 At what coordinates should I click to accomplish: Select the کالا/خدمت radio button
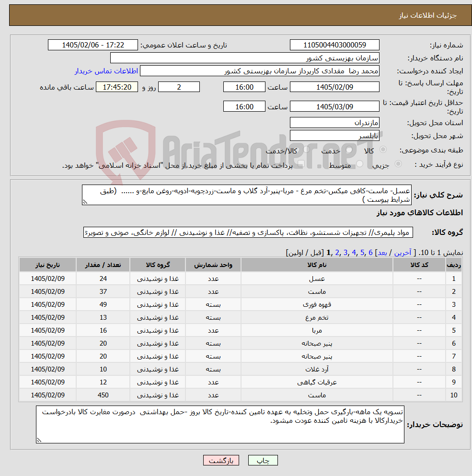(x=307, y=150)
